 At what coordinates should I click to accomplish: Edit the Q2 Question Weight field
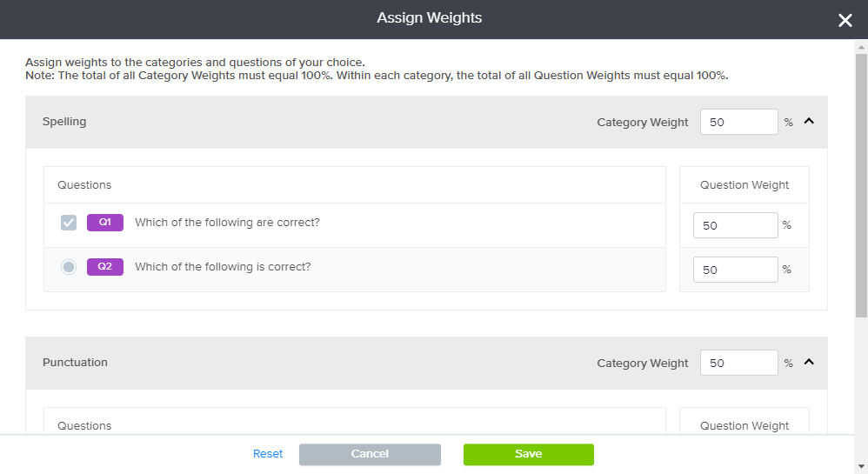(735, 270)
